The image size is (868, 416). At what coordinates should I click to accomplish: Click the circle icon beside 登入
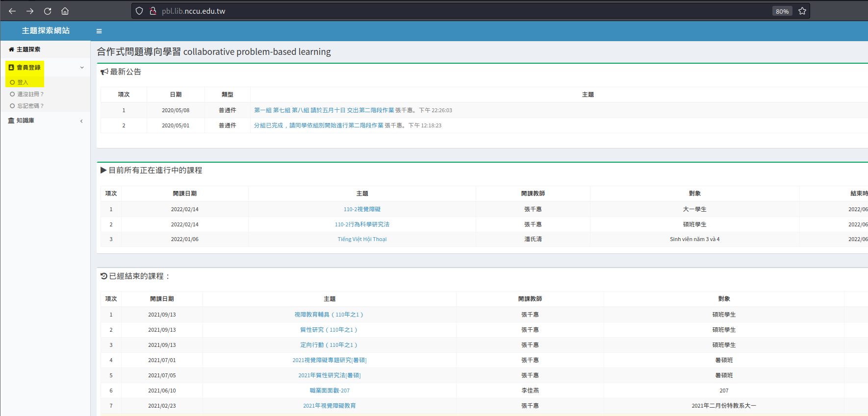(12, 82)
